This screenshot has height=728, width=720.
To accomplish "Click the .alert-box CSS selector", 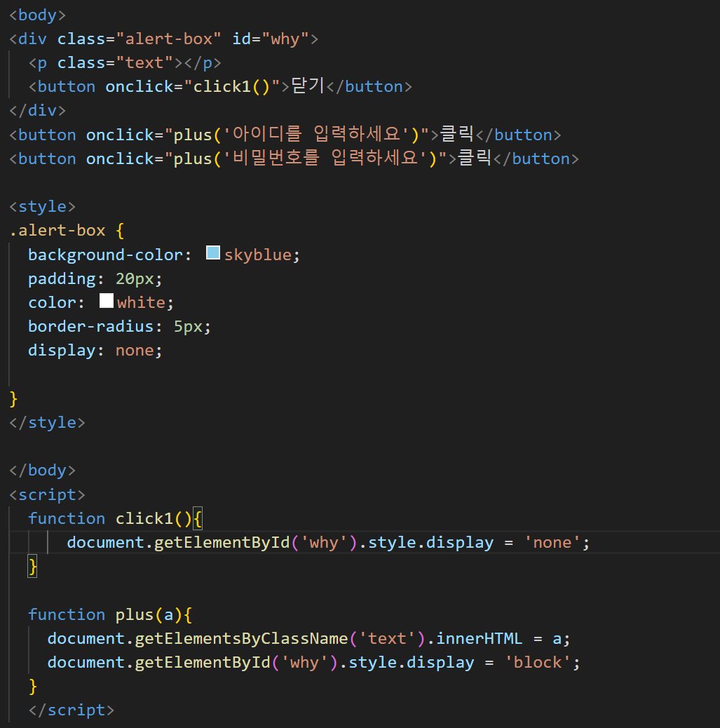I will click(x=57, y=231).
